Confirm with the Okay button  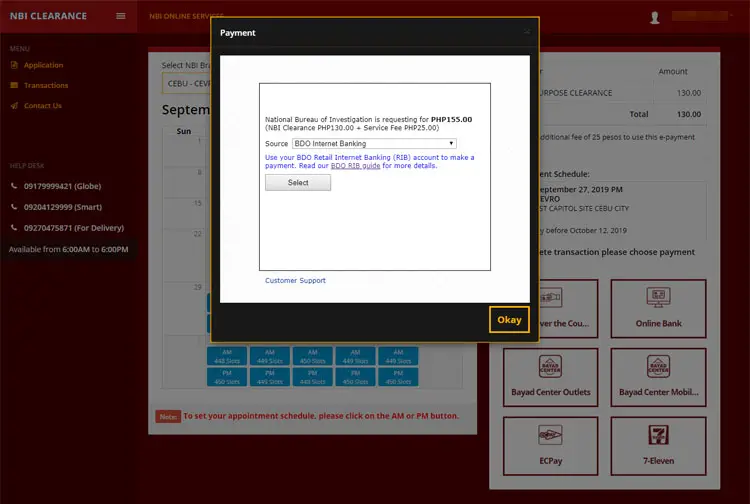point(509,319)
